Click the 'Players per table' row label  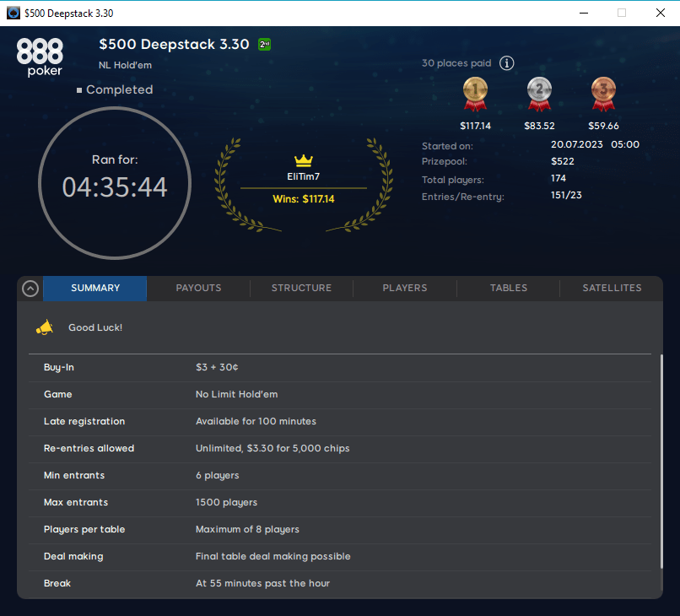coord(84,530)
